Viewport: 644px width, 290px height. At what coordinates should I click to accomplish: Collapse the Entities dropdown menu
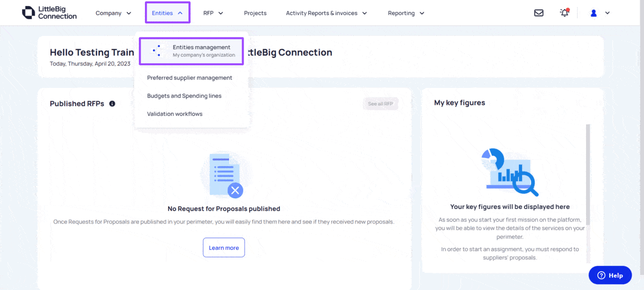pyautogui.click(x=167, y=13)
